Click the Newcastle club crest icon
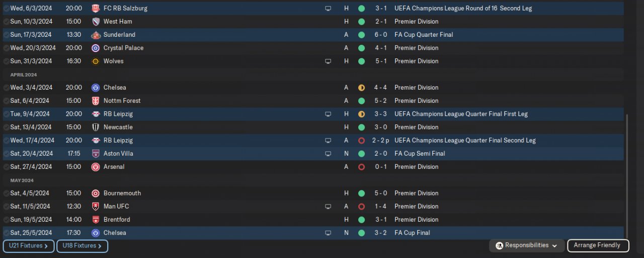Image resolution: width=644 pixels, height=258 pixels. [96, 127]
